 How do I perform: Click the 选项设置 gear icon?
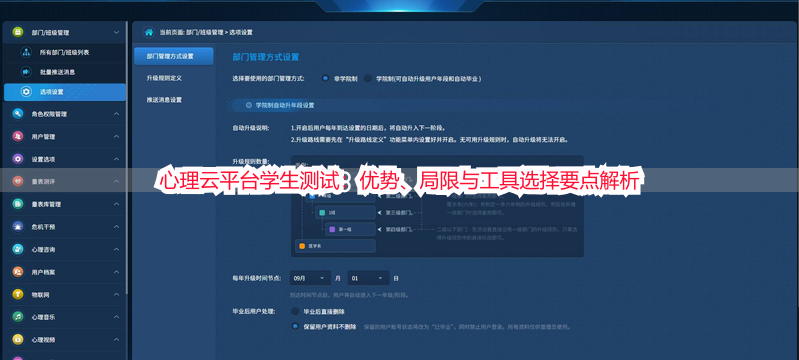click(25, 92)
